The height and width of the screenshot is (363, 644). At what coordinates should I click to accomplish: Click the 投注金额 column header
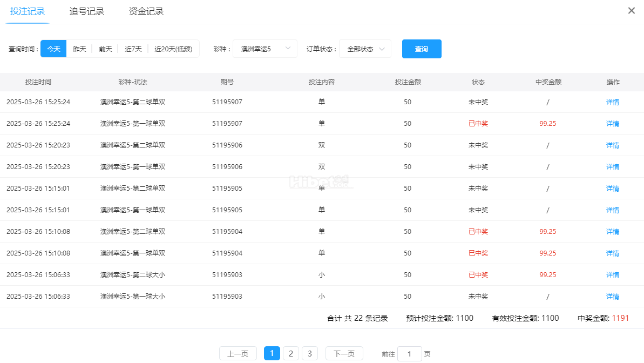coord(408,82)
